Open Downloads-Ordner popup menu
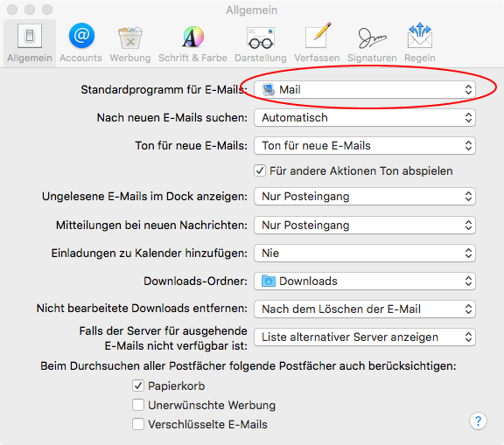 365,281
